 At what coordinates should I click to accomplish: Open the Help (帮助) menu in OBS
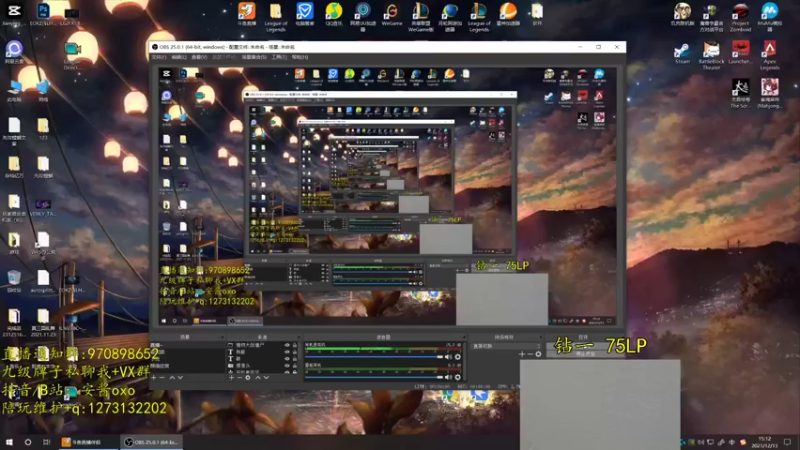pos(299,57)
